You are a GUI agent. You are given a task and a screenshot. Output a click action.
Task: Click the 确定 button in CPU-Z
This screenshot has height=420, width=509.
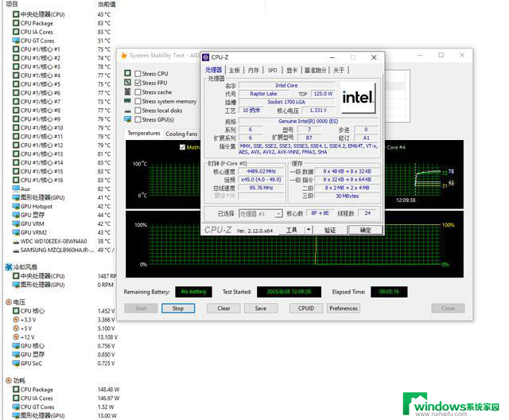click(x=365, y=230)
